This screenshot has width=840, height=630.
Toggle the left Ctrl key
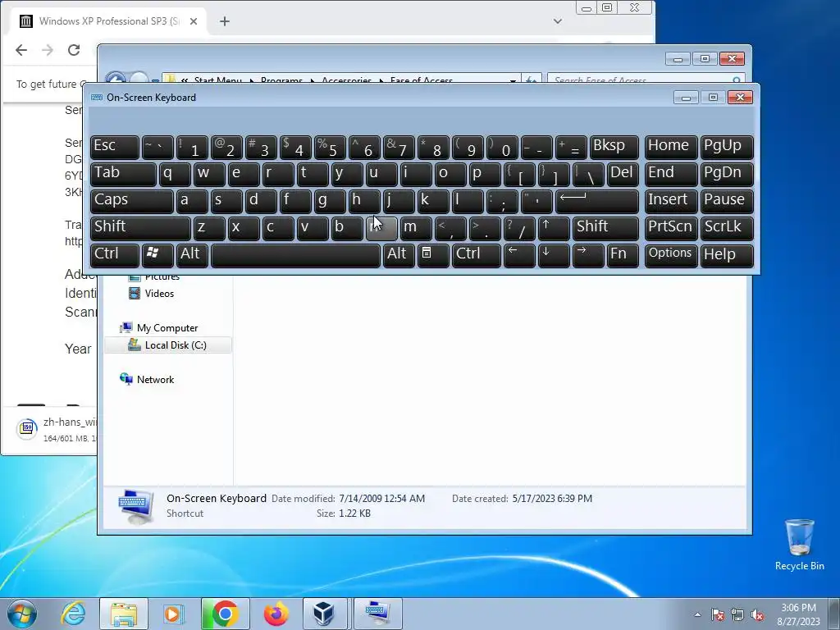point(115,255)
